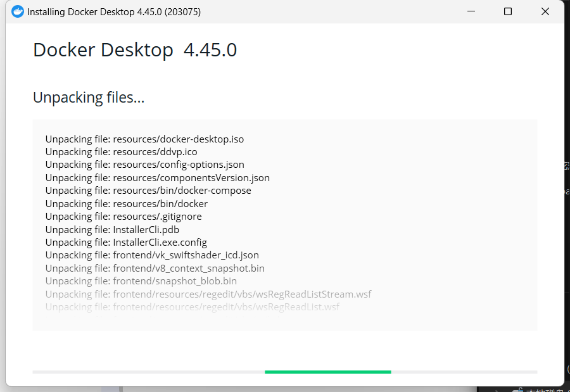Select the log line 'resources/ddvp.ico'

tap(122, 152)
